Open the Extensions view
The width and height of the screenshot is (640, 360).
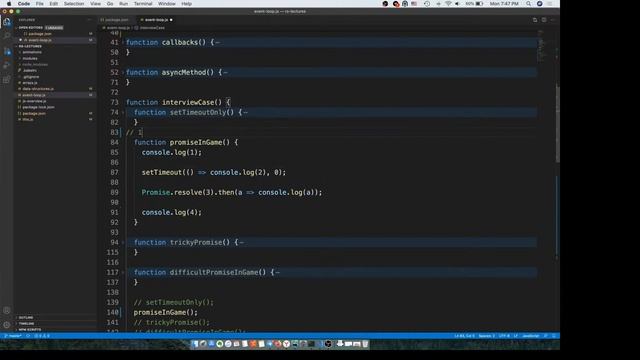[x=7, y=80]
